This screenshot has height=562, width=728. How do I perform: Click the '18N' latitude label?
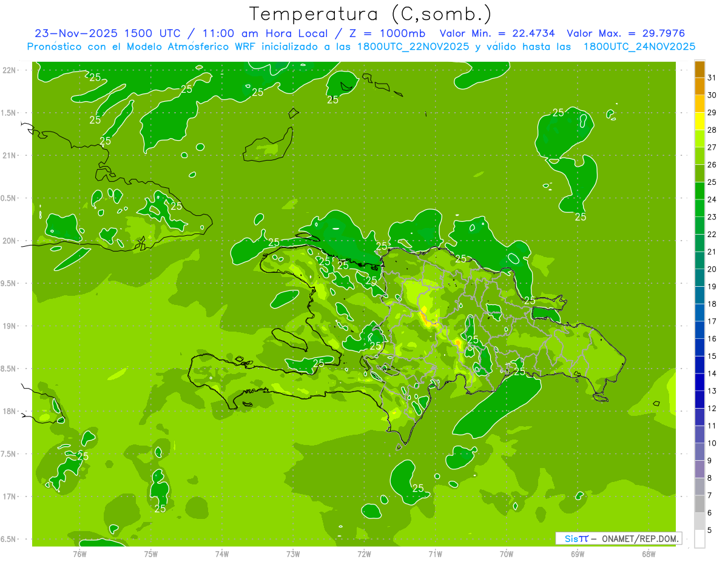click(9, 411)
